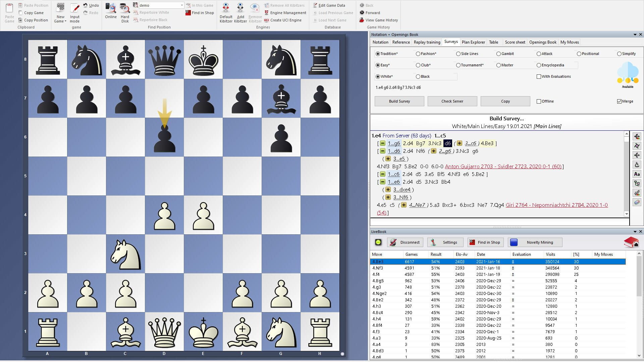Image resolution: width=644 pixels, height=362 pixels.
Task: Activate Input mode icon
Action: click(x=75, y=8)
